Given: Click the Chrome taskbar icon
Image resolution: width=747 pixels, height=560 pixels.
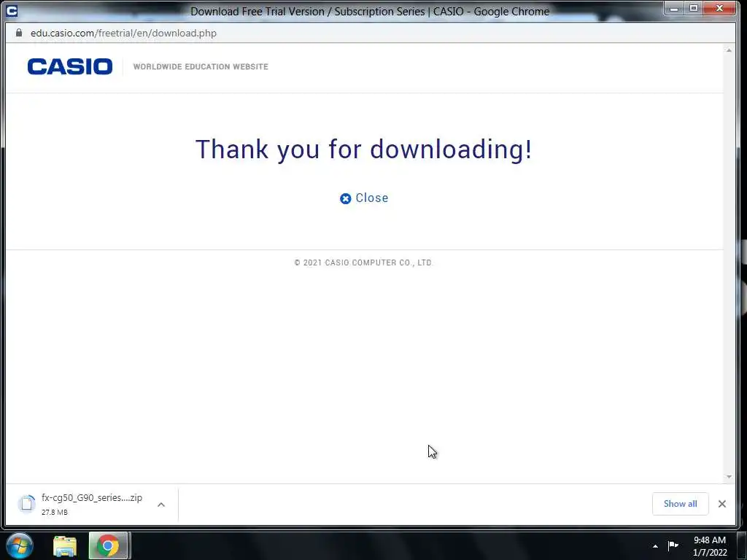Looking at the screenshot, I should click(x=108, y=545).
